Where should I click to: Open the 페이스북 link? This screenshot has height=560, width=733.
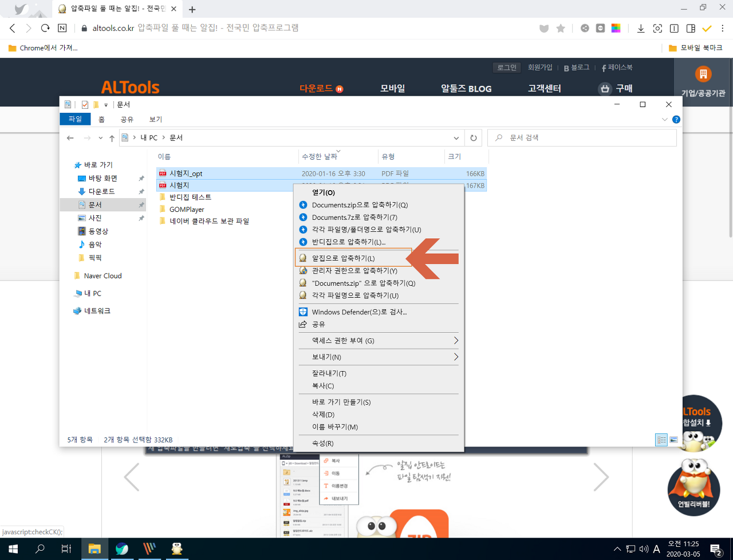point(617,68)
